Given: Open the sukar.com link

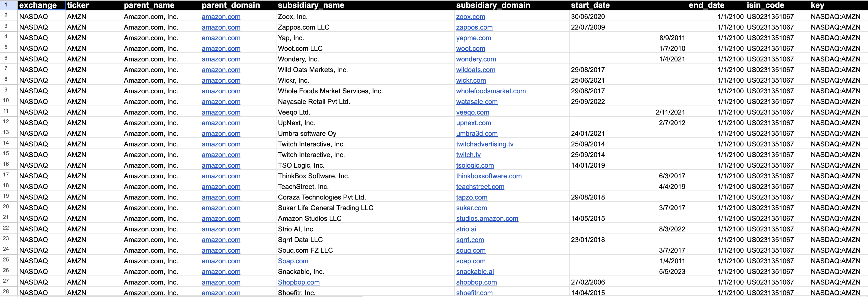Looking at the screenshot, I should pyautogui.click(x=471, y=208).
